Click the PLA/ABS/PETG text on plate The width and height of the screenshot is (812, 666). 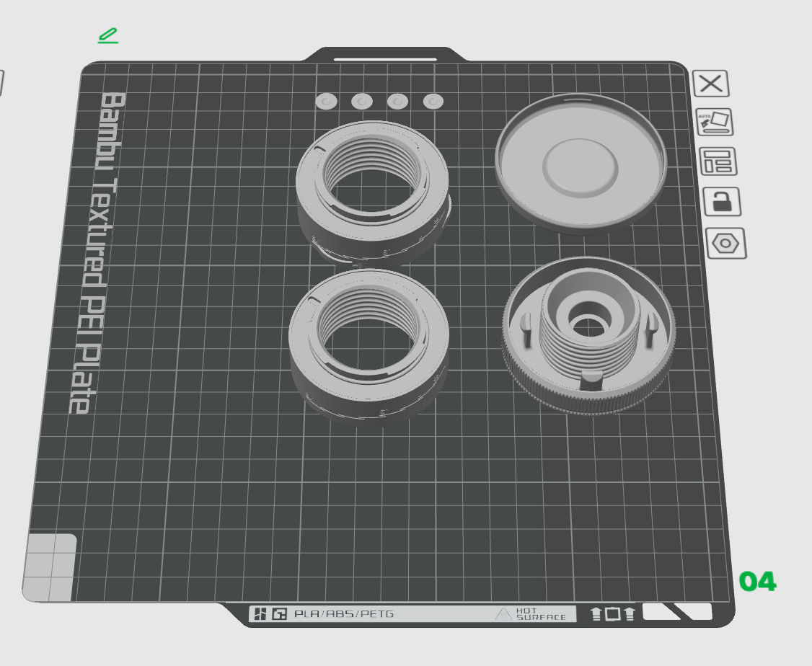(x=344, y=615)
